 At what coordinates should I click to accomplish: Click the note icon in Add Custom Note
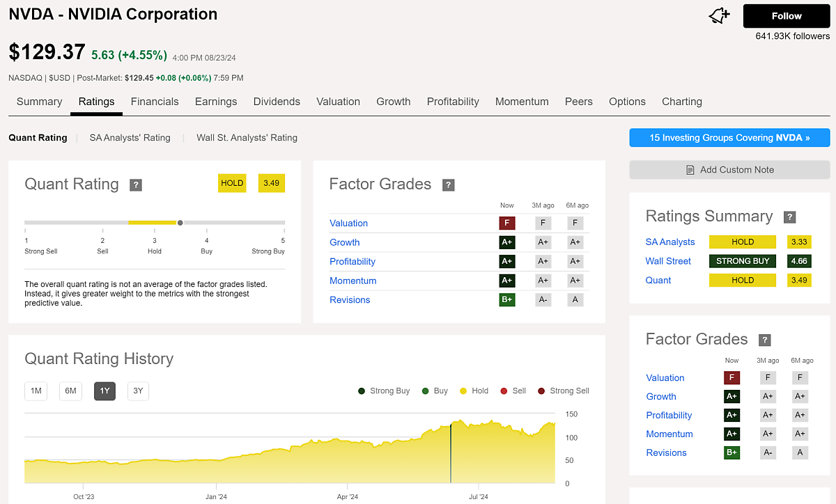[690, 170]
